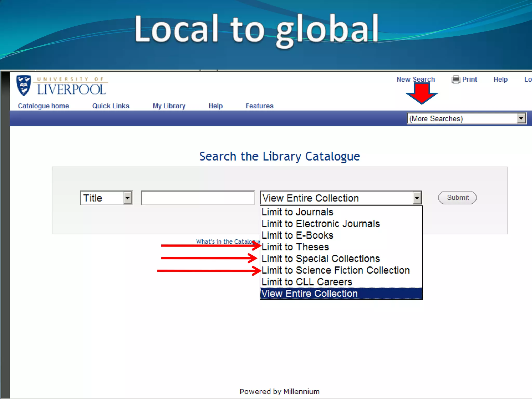Choose Limit to E-Books

(341, 235)
